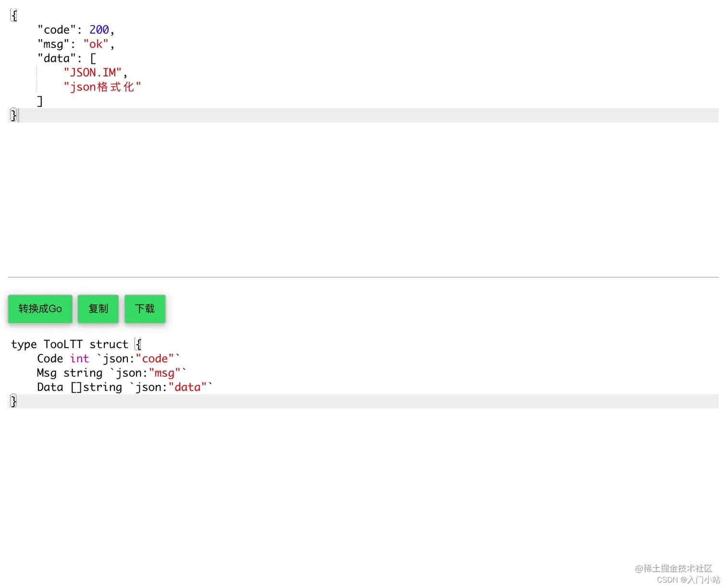Click the Msg string field line

[x=112, y=373]
